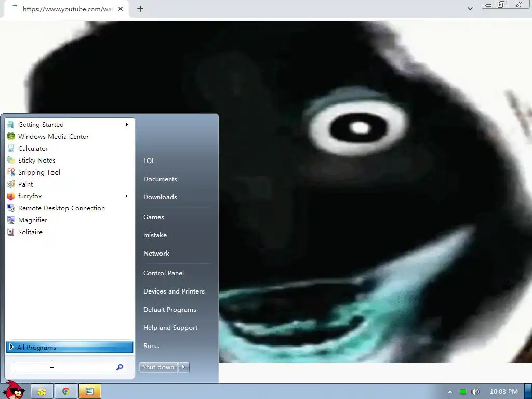The image size is (532, 399).
Task: Launch the Magnifier icon
Action: (x=10, y=220)
